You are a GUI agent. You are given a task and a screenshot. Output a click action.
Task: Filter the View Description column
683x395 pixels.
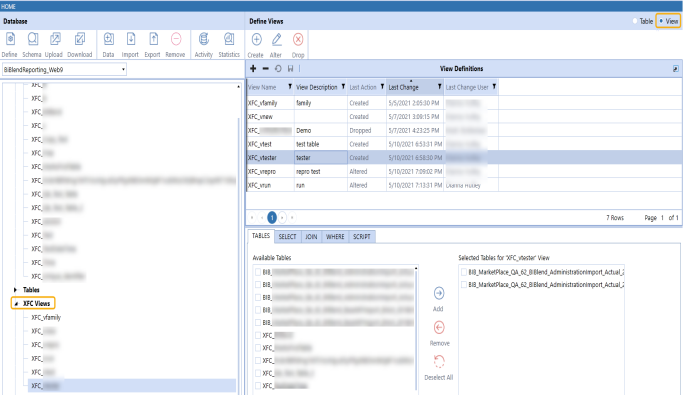[343, 87]
